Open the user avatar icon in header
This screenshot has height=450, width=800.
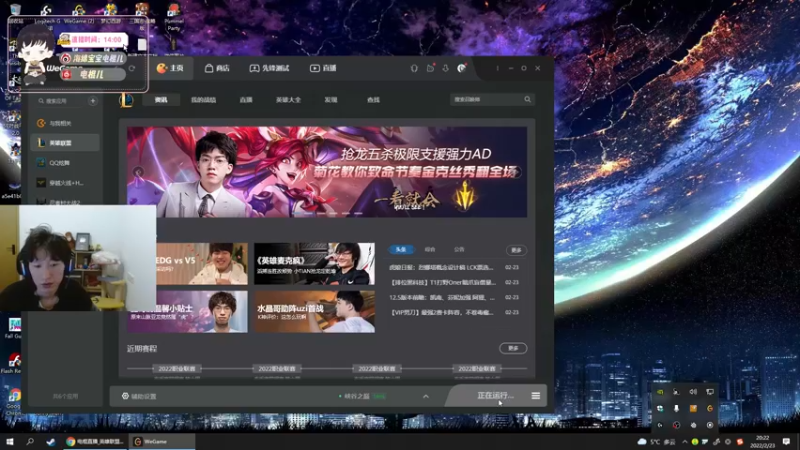click(461, 68)
